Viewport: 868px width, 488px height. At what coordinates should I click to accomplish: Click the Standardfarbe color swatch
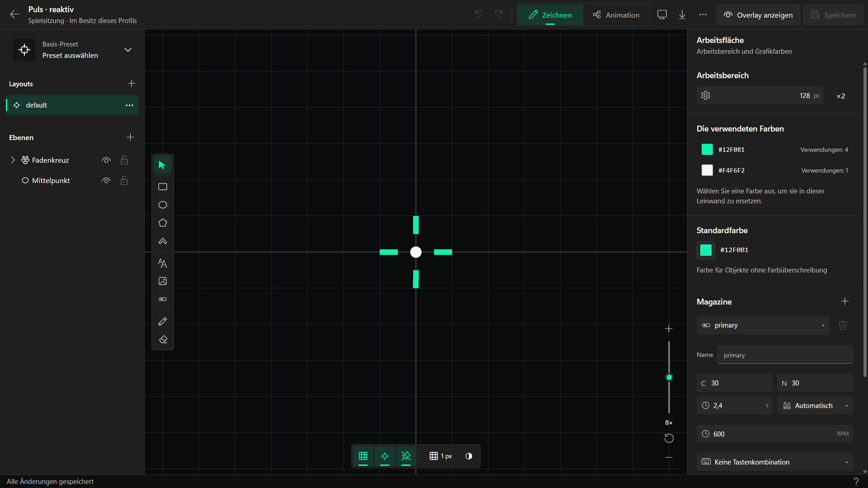(706, 250)
